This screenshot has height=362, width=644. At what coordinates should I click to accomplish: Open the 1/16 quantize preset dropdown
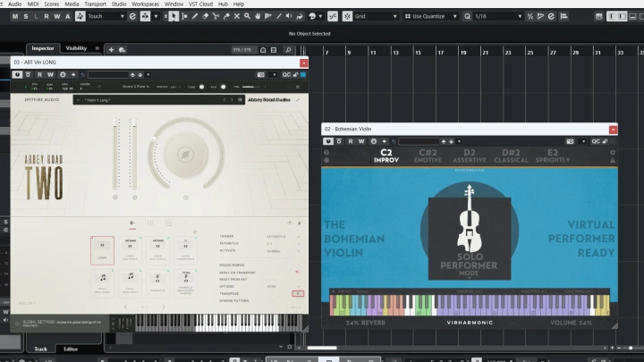tap(498, 16)
